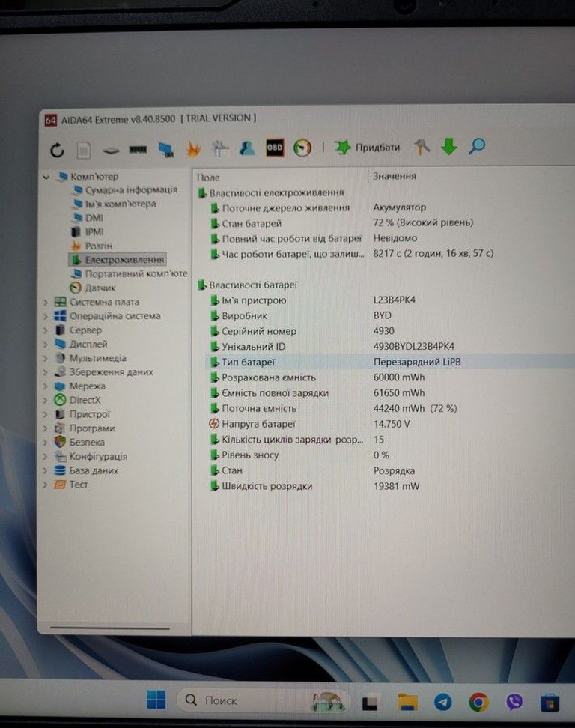This screenshot has width=575, height=728.
Task: Click the Значення column header
Action: tap(395, 176)
